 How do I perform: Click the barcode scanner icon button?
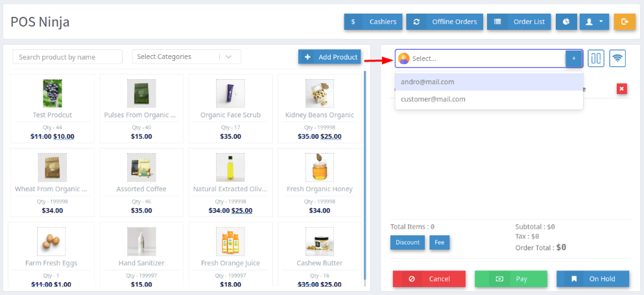click(x=595, y=58)
